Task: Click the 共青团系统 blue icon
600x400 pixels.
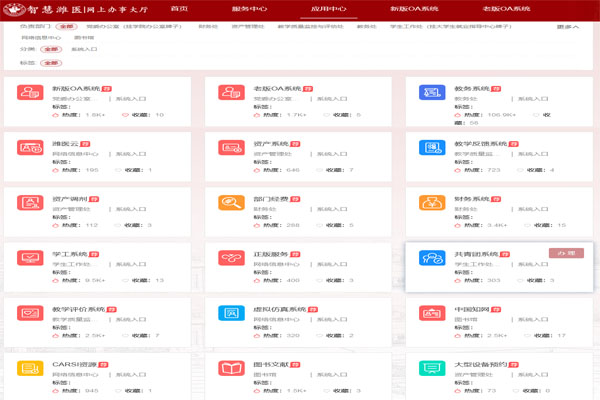Action: (x=432, y=260)
